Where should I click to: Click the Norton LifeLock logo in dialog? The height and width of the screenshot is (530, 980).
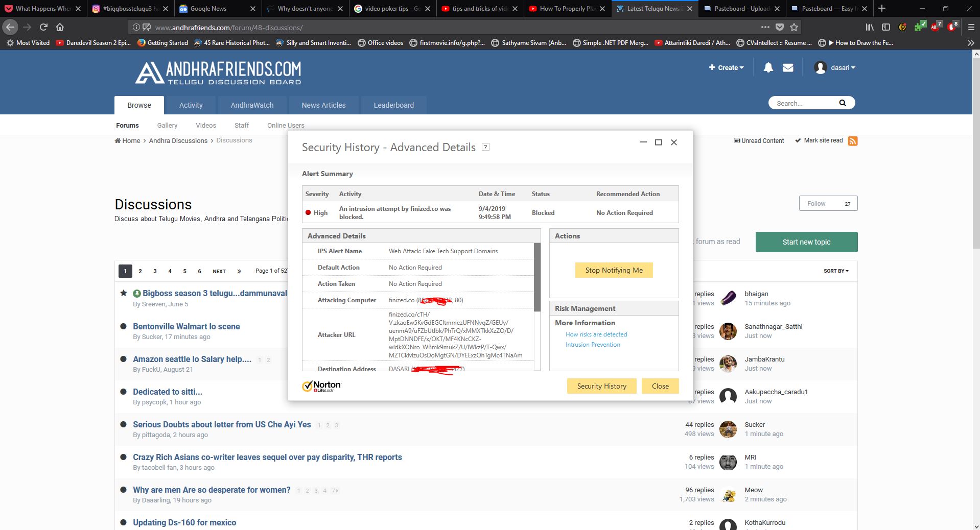(321, 386)
